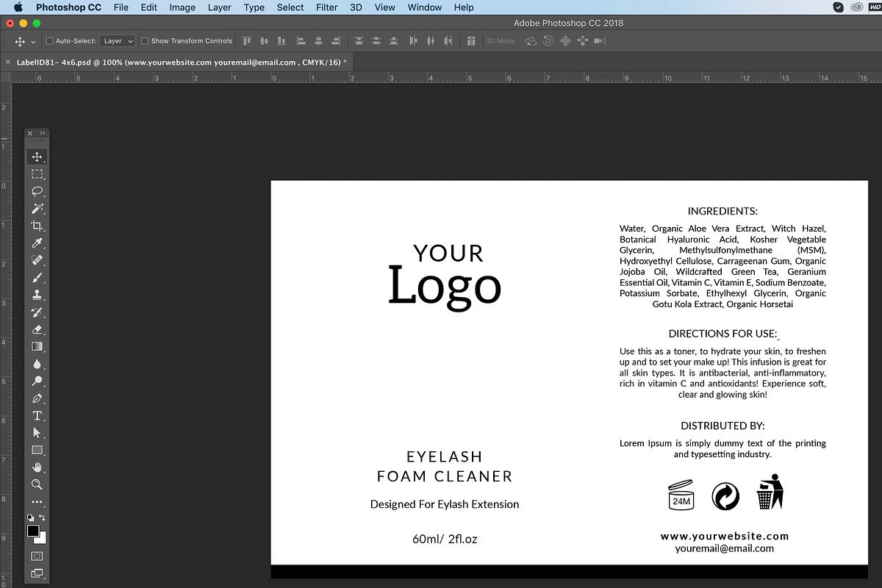The width and height of the screenshot is (882, 588).
Task: Click the 3D Roll mode icon
Action: pos(548,41)
